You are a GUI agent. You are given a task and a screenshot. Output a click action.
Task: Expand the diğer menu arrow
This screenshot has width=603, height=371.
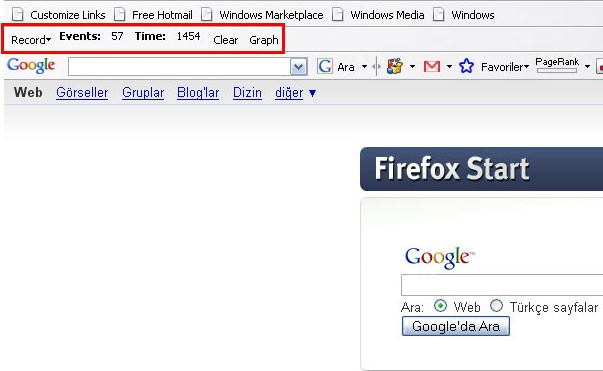313,93
